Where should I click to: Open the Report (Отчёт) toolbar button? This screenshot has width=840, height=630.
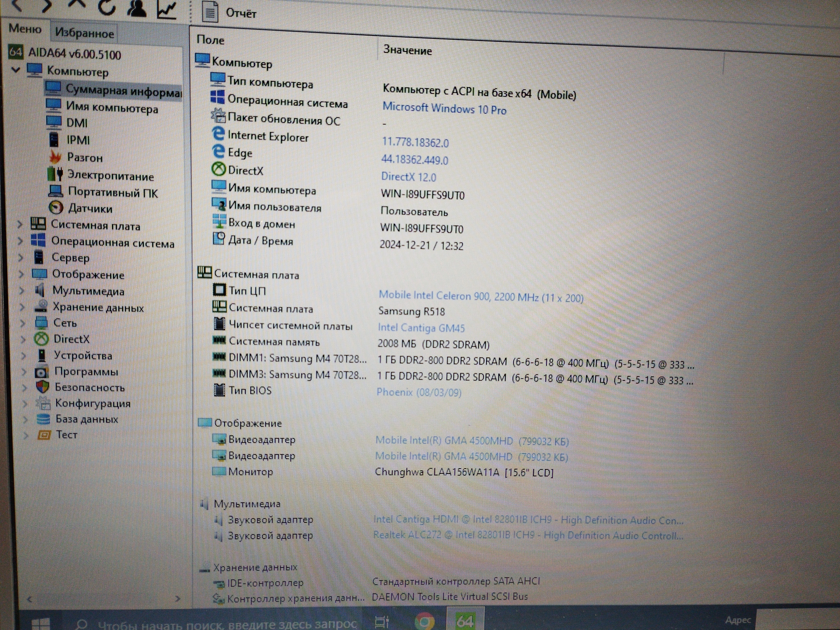229,12
